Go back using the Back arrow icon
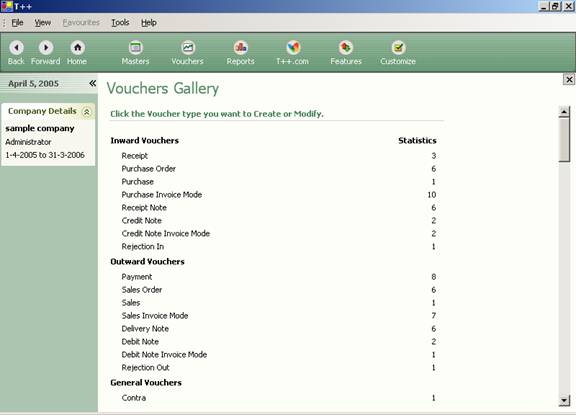Screen dimensions: 576x415 tap(17, 47)
